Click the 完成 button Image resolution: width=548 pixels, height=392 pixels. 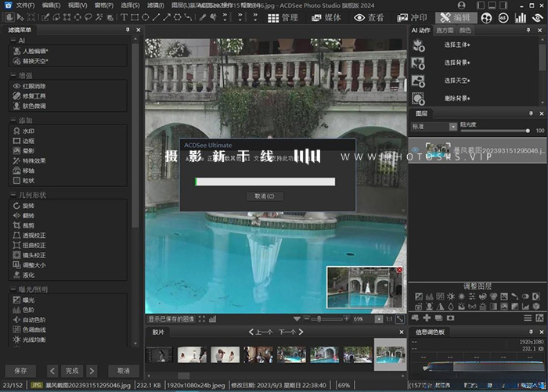(x=72, y=371)
